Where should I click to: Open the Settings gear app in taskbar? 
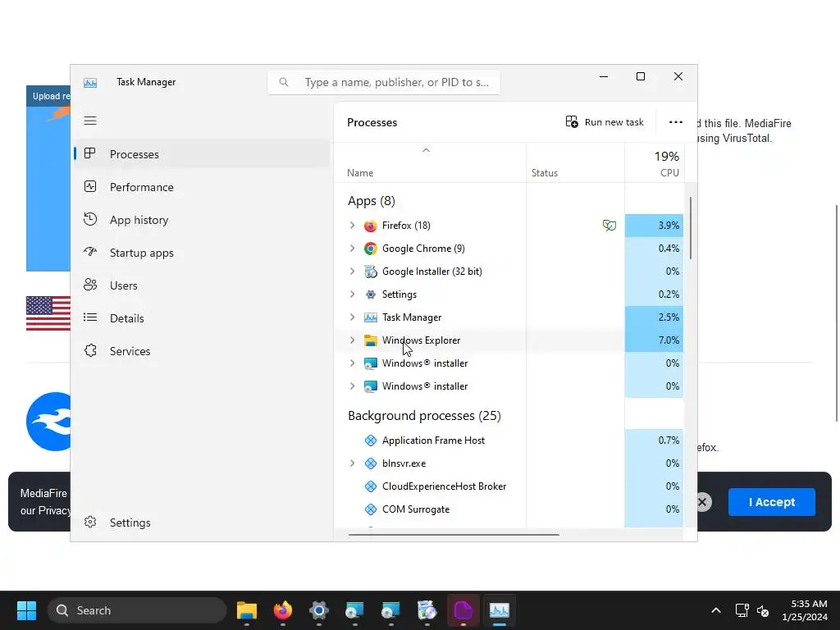coord(319,610)
